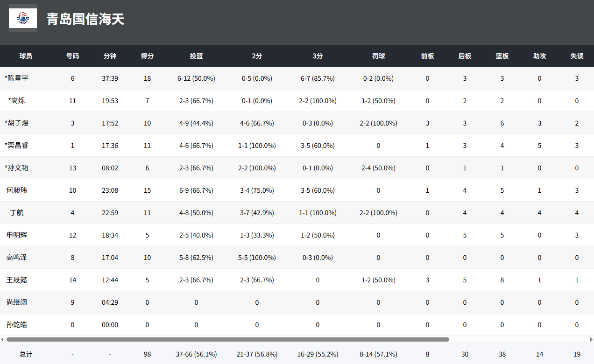594x364 pixels.
Task: Click the field goal cell 6-12 (50.0%)
Action: pyautogui.click(x=196, y=78)
